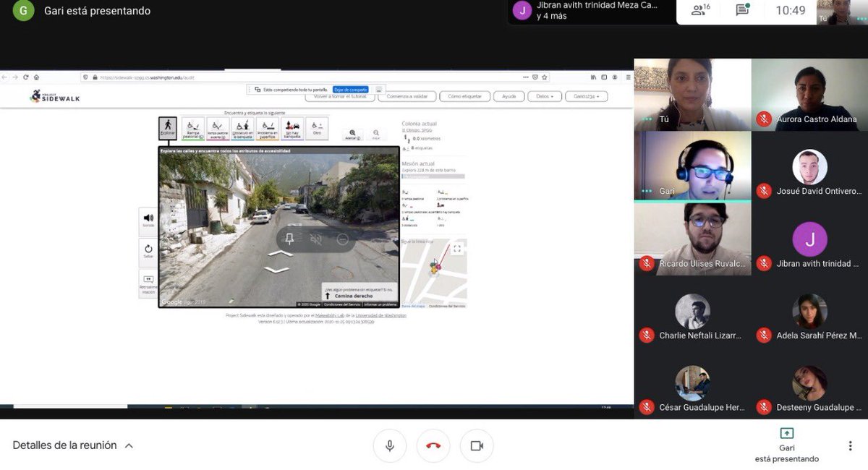Select the Rampa peatonal ausente tool
The width and height of the screenshot is (868, 470).
pyautogui.click(x=217, y=129)
